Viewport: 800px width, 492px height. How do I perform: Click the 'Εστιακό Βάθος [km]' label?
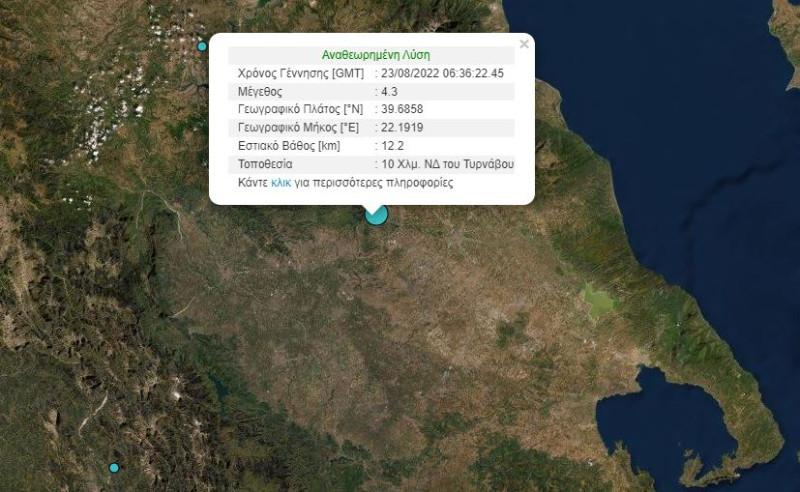tap(289, 146)
